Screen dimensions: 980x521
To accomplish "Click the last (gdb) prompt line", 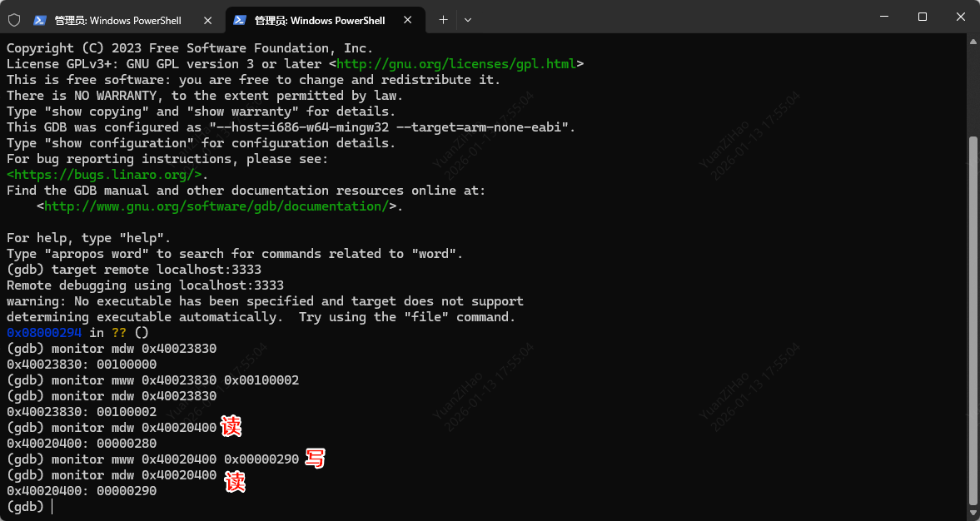I will click(x=27, y=506).
